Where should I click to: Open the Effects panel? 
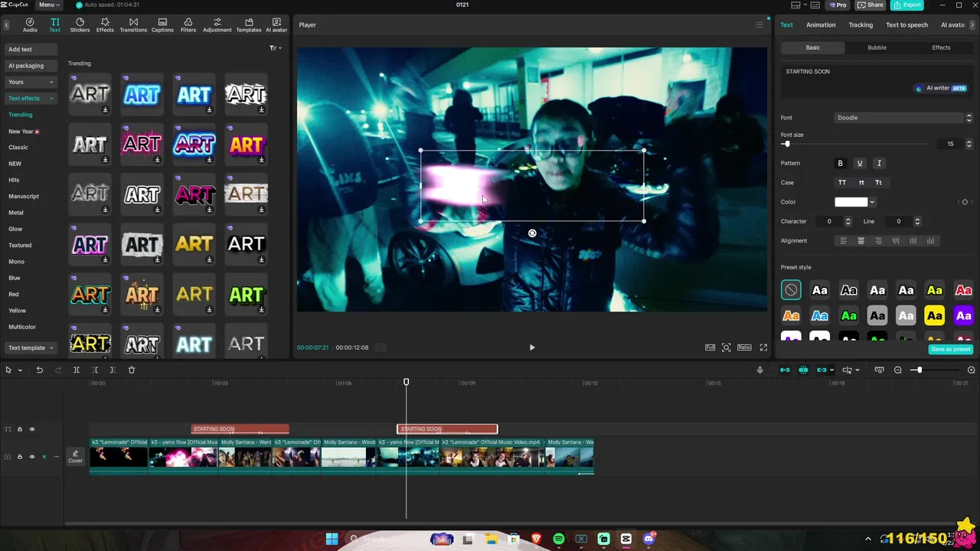point(105,24)
